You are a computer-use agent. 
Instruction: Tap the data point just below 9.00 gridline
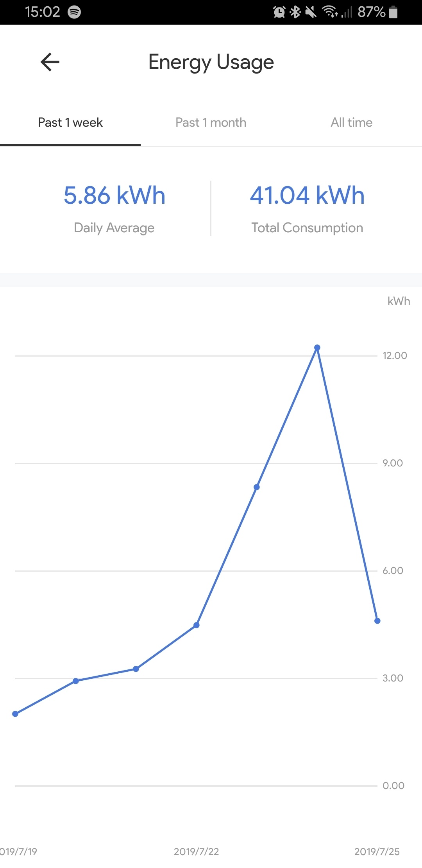tap(257, 487)
